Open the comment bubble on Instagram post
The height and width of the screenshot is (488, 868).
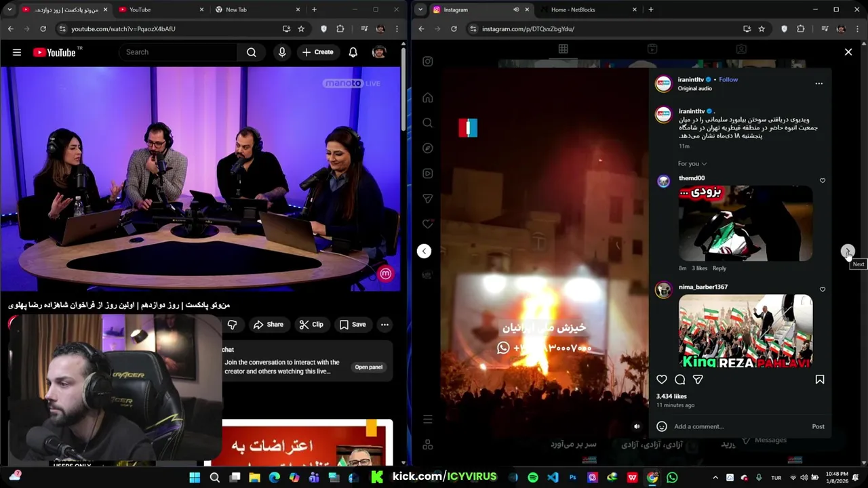coord(680,380)
